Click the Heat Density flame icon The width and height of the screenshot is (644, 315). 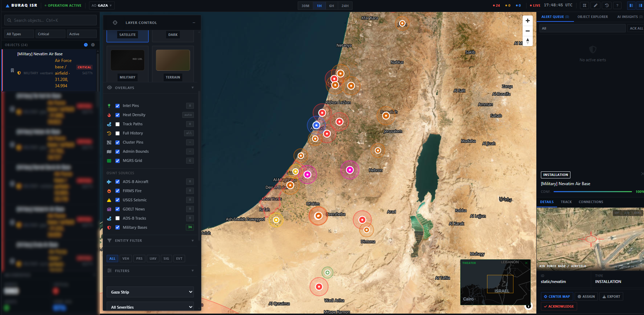tap(109, 115)
